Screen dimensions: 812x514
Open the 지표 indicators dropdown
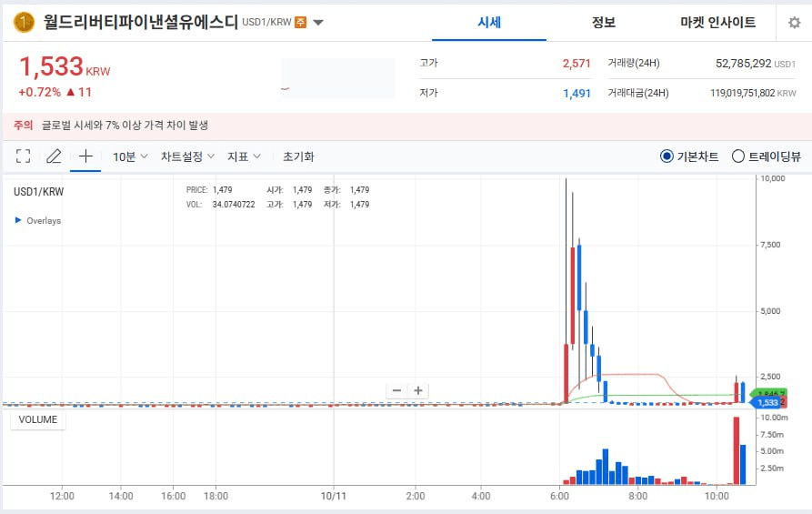(244, 156)
